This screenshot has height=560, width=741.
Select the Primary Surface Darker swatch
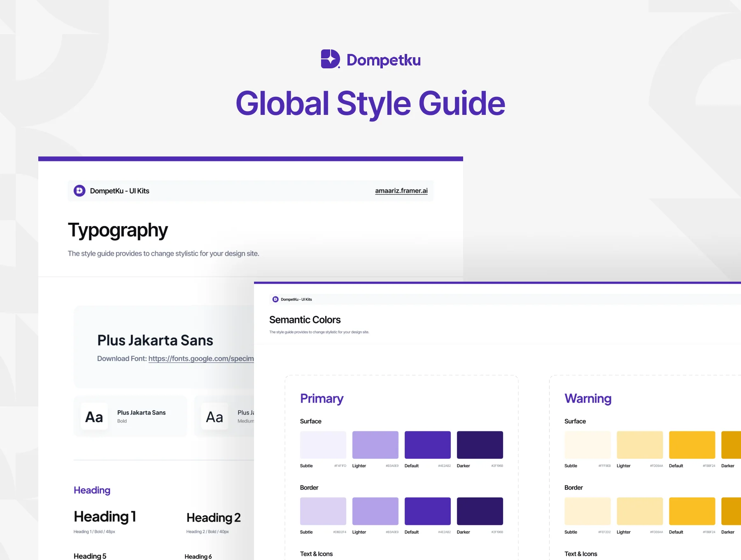(x=480, y=445)
